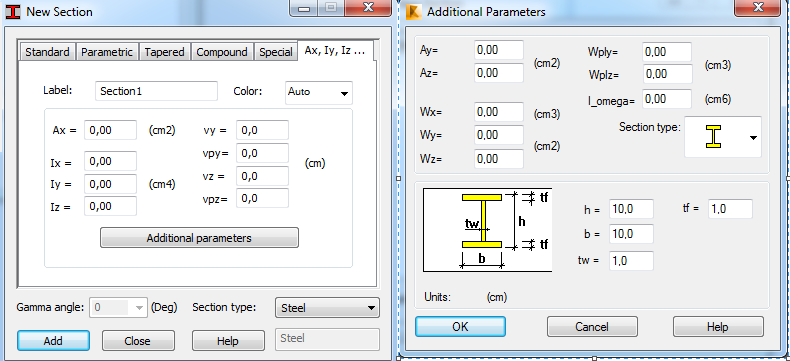Image resolution: width=790 pixels, height=361 pixels.
Task: Switch to the Special tab
Action: click(x=276, y=52)
